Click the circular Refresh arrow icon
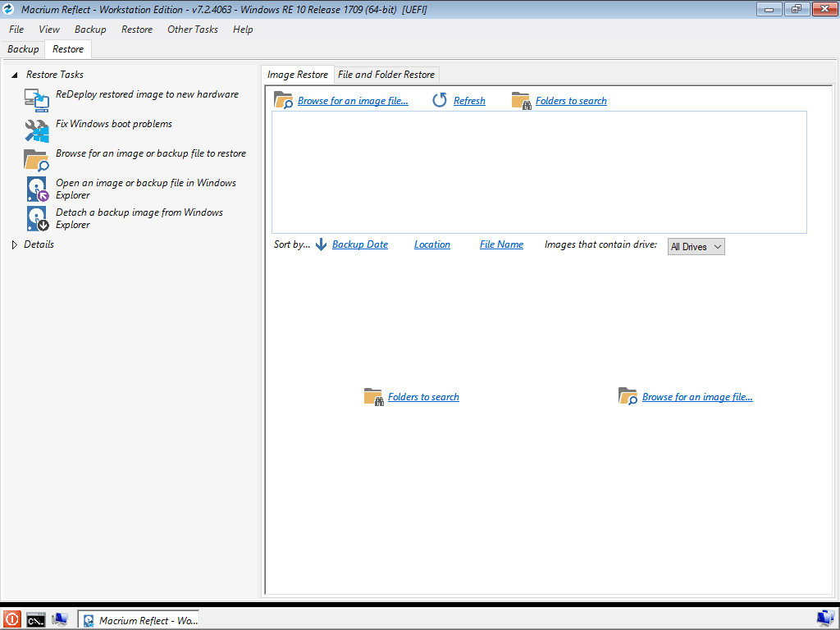 440,100
